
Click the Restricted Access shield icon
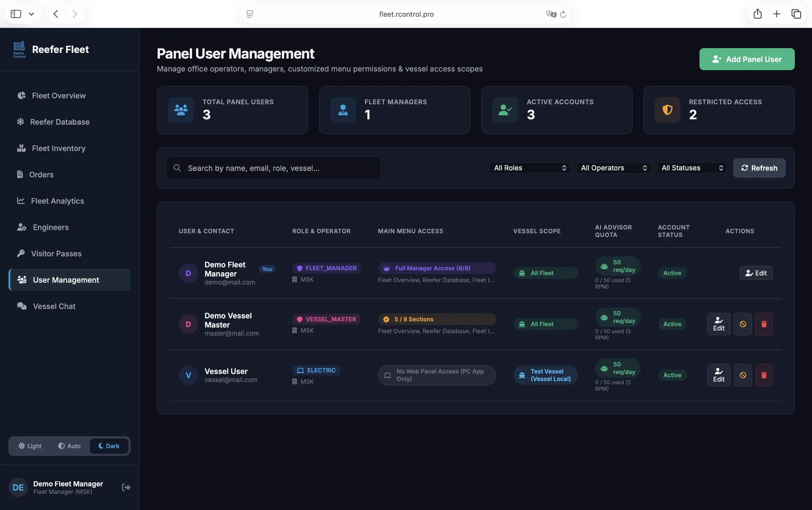coord(667,110)
